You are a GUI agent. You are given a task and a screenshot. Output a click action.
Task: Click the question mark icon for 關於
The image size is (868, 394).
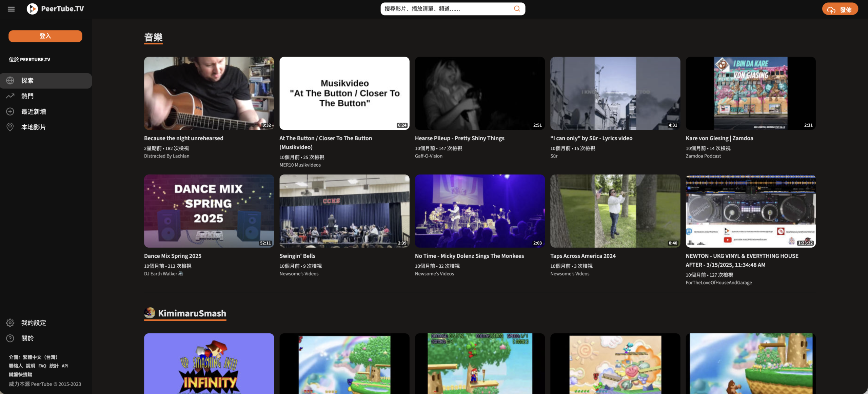tap(10, 338)
